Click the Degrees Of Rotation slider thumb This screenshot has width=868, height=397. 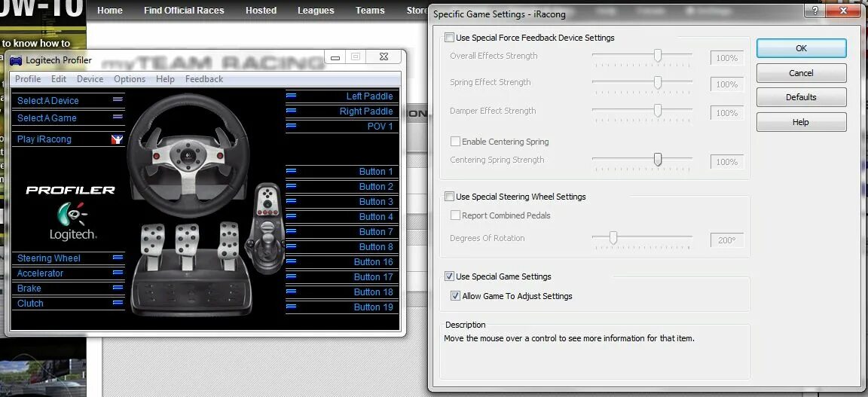pos(613,237)
